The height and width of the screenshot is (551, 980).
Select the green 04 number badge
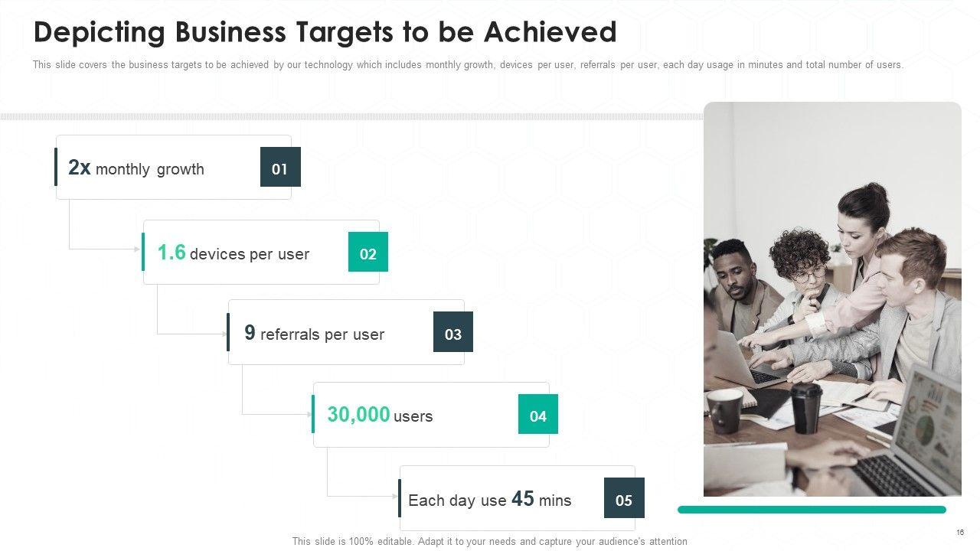[x=538, y=415]
